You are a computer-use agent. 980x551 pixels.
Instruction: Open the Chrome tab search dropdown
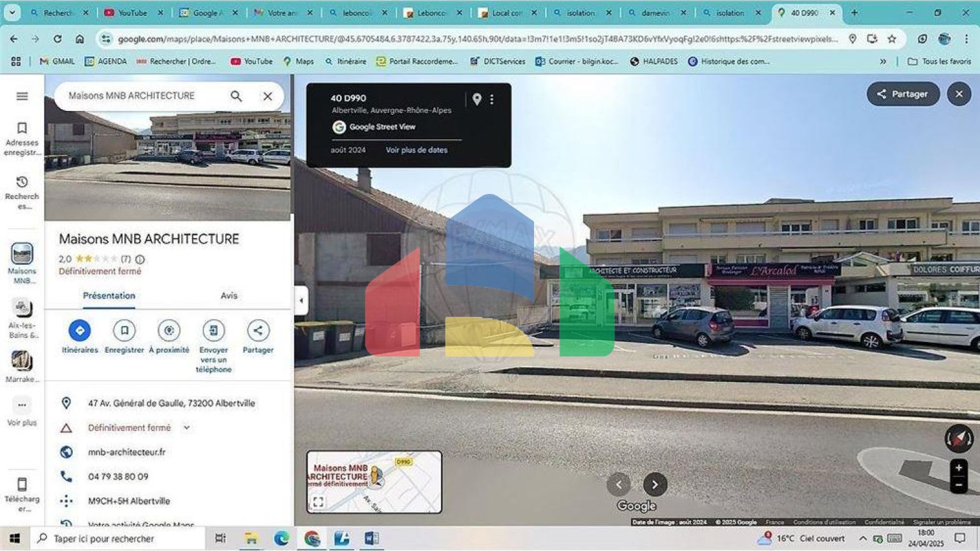[x=11, y=13]
